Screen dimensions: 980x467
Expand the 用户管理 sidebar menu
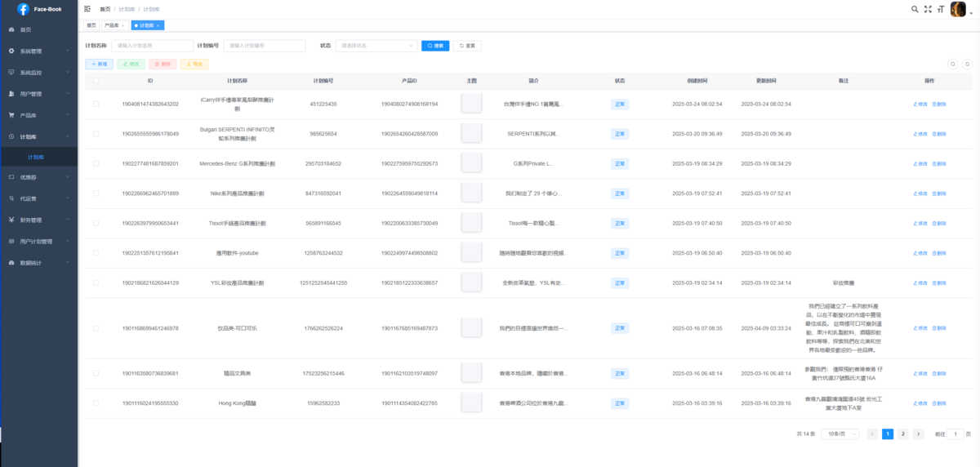point(39,94)
